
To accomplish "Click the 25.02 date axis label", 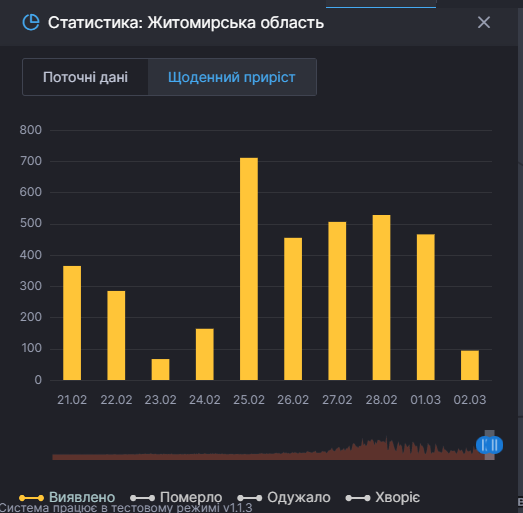I will (x=249, y=400).
